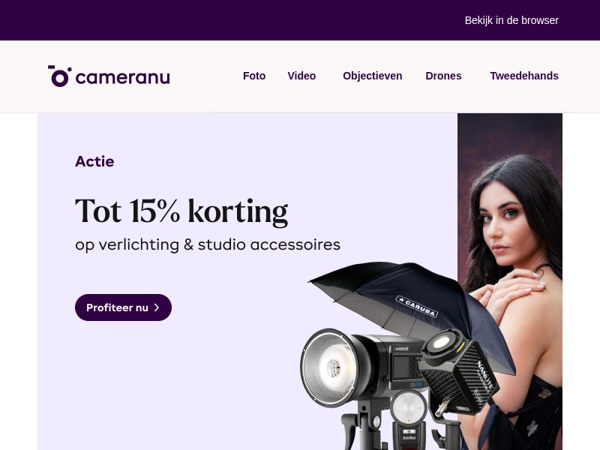Click the cameranu camera logo icon
The image size is (600, 450).
click(x=60, y=76)
